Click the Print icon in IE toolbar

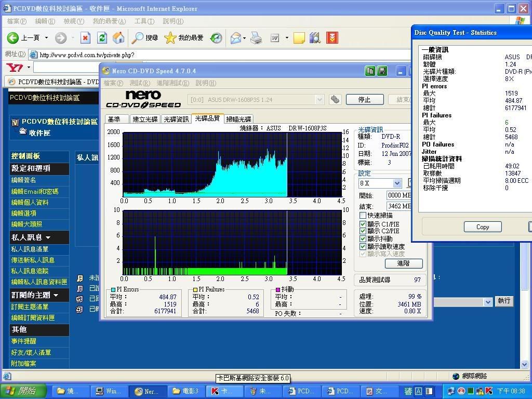(x=256, y=38)
